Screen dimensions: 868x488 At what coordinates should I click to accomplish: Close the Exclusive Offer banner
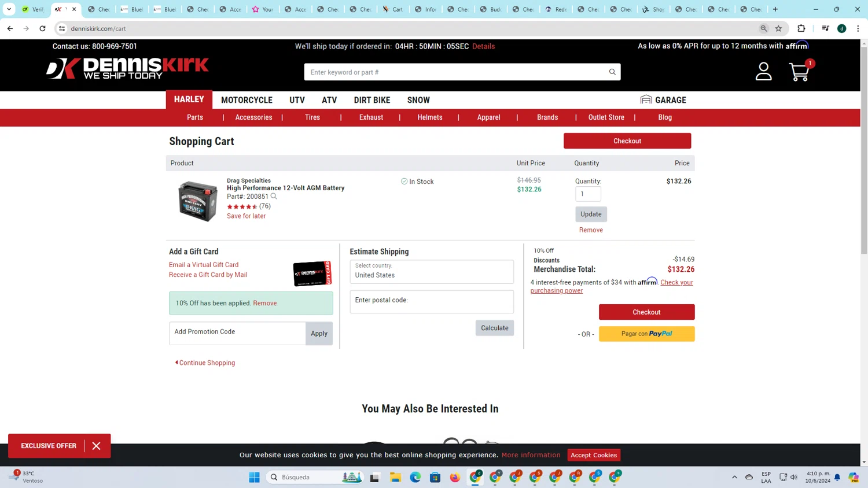(96, 446)
